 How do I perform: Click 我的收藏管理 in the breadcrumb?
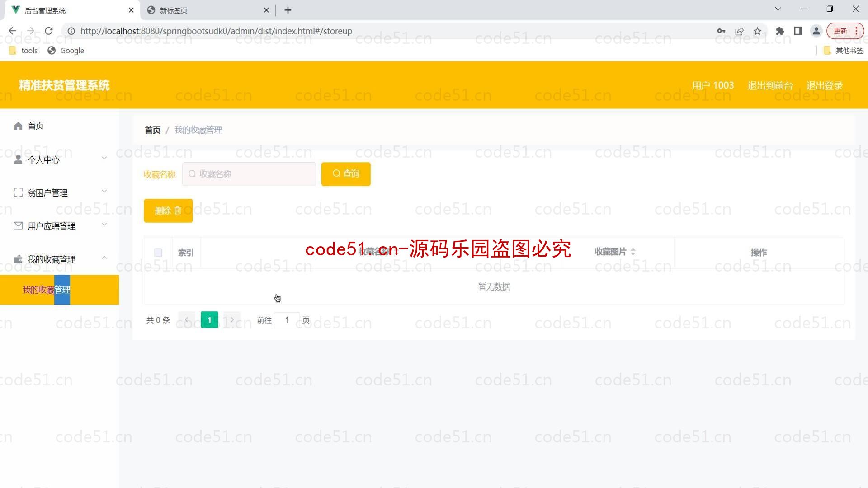[x=198, y=130]
